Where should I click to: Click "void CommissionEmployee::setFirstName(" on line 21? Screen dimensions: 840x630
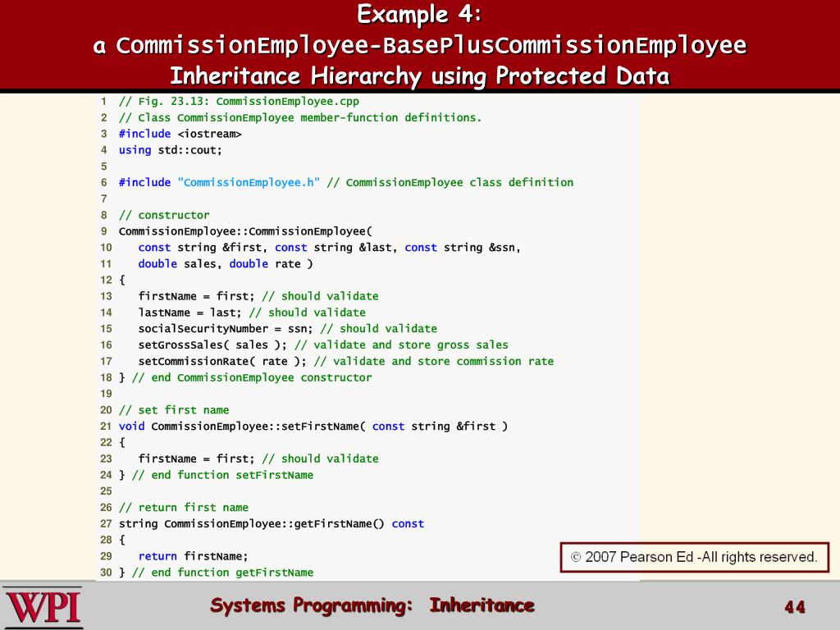(x=242, y=426)
